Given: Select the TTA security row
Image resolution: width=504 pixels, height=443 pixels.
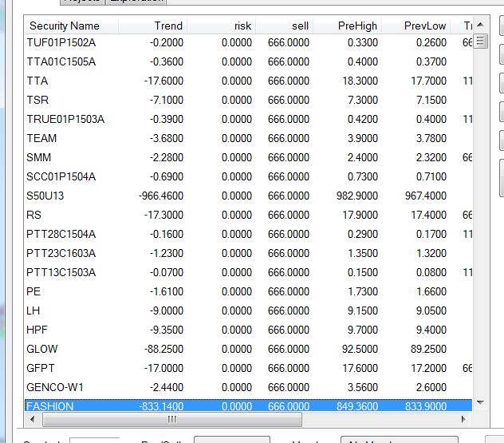Looking at the screenshot, I should (x=248, y=81).
